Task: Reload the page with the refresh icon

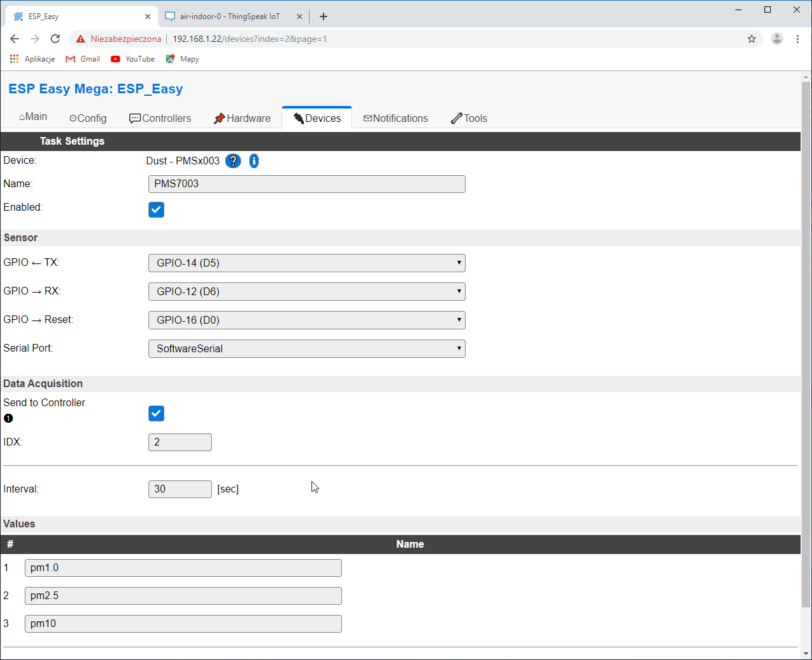Action: click(55, 39)
